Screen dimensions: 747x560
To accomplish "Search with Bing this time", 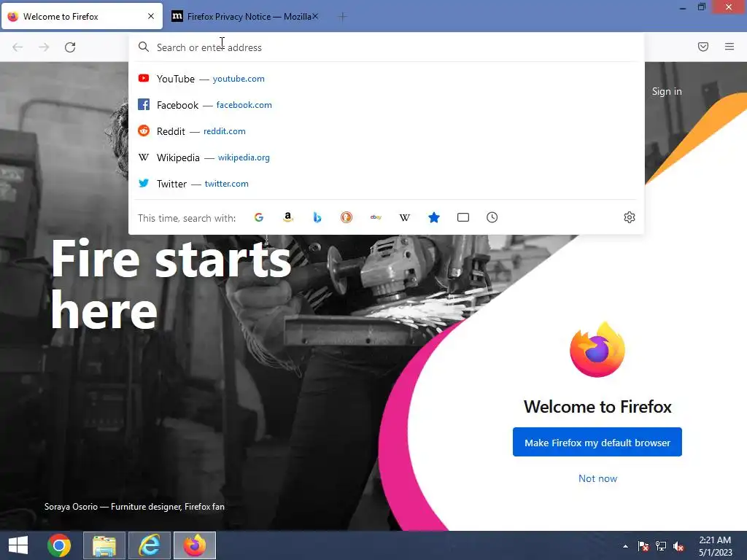I will (317, 217).
